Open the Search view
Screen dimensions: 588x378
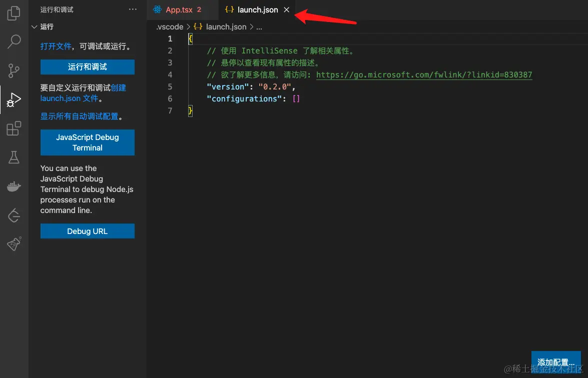click(x=14, y=41)
